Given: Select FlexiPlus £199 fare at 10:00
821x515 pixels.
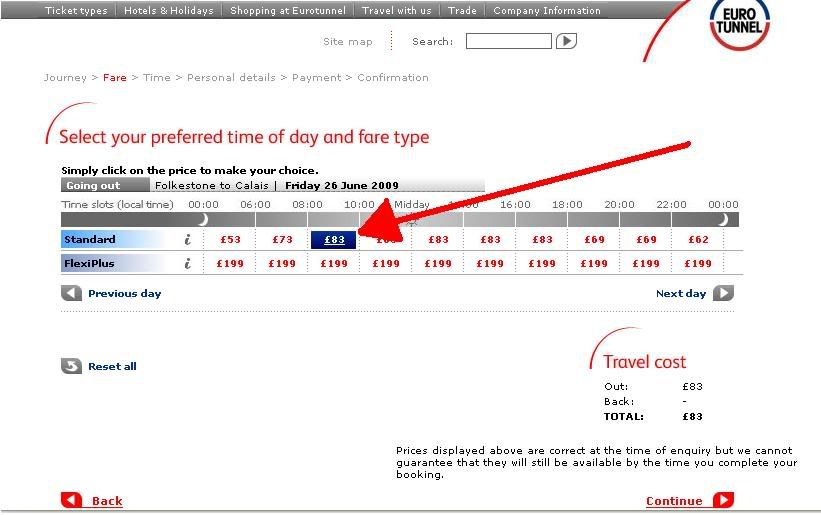Looking at the screenshot, I should [x=386, y=263].
